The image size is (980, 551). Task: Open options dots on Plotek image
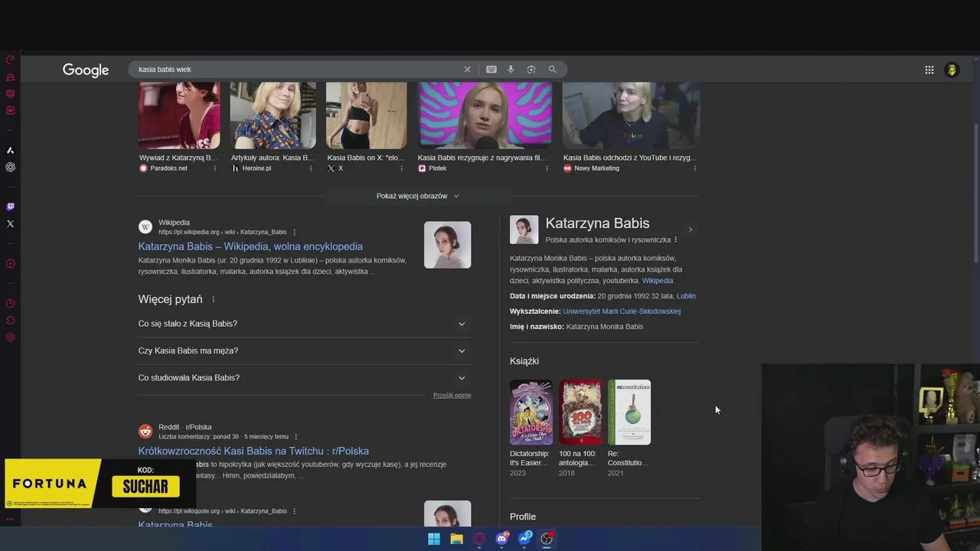(x=547, y=168)
